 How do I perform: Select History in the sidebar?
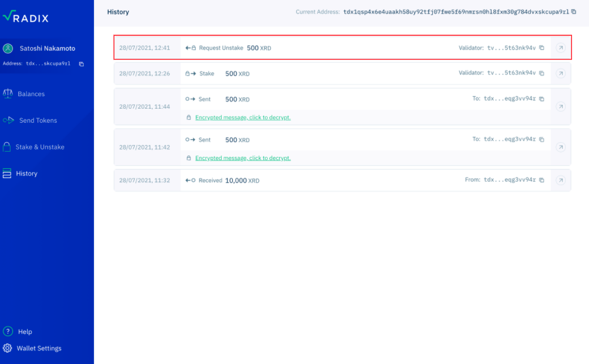[x=27, y=174]
